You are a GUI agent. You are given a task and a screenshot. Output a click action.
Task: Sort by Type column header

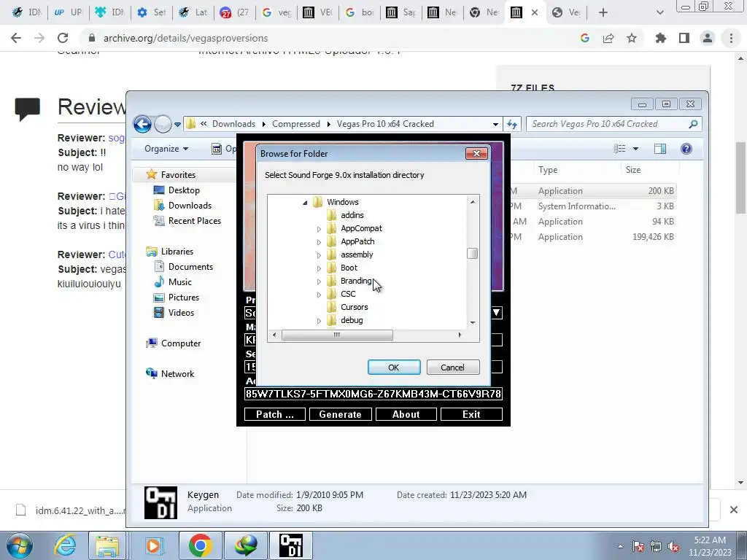(x=548, y=169)
